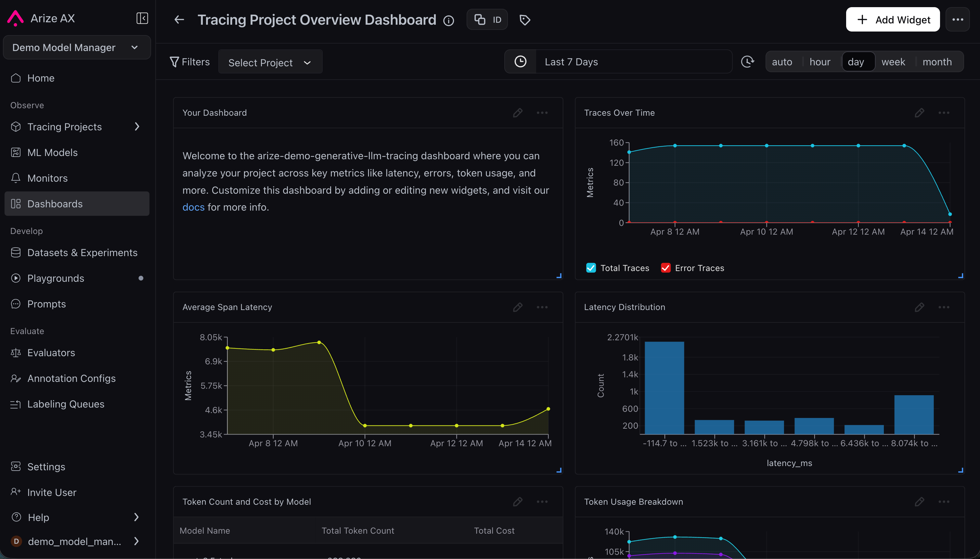Click the Add Widget button

pos(893,19)
